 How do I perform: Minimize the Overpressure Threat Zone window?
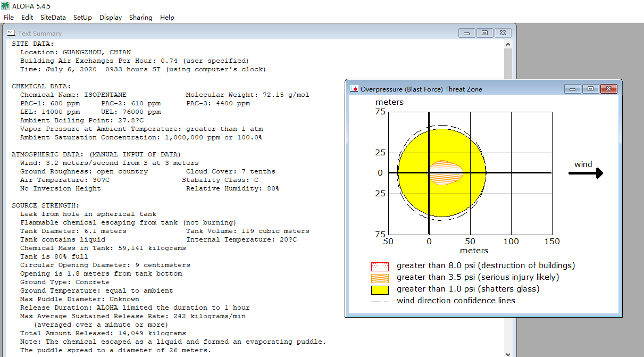click(573, 89)
